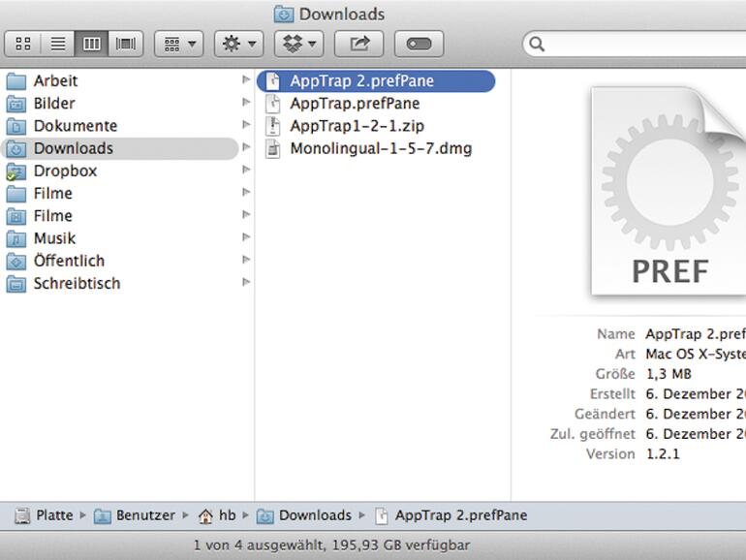Click the Arbeit folder icon
The image size is (746, 560).
[16, 80]
